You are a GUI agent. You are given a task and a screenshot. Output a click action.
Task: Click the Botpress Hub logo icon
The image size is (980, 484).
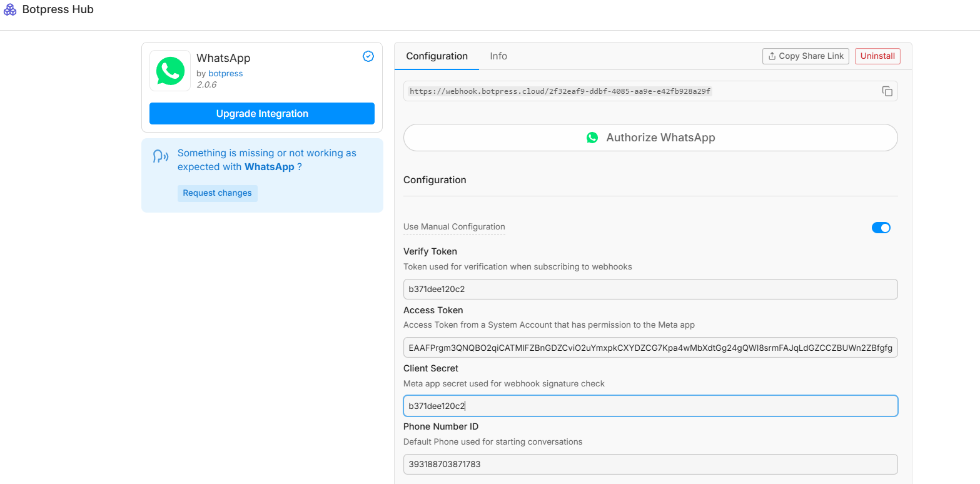(x=10, y=10)
